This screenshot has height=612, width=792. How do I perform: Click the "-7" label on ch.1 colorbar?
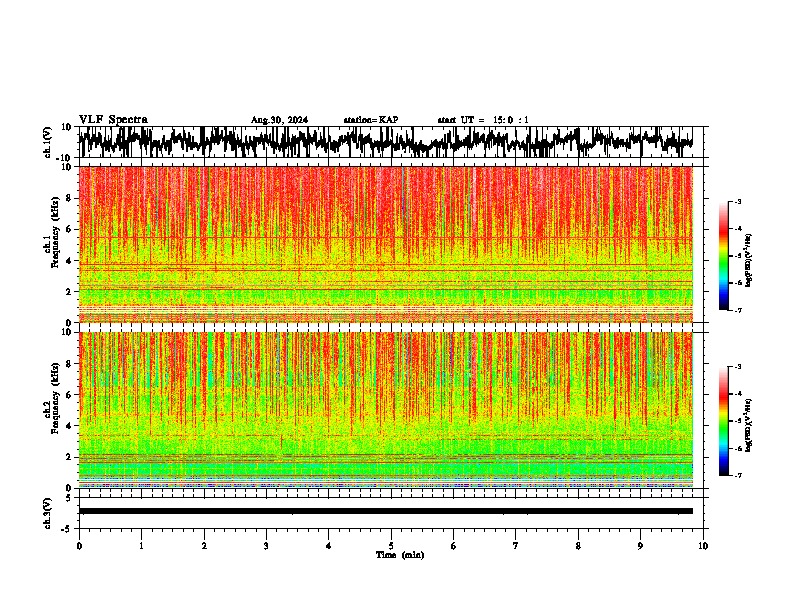tap(738, 310)
